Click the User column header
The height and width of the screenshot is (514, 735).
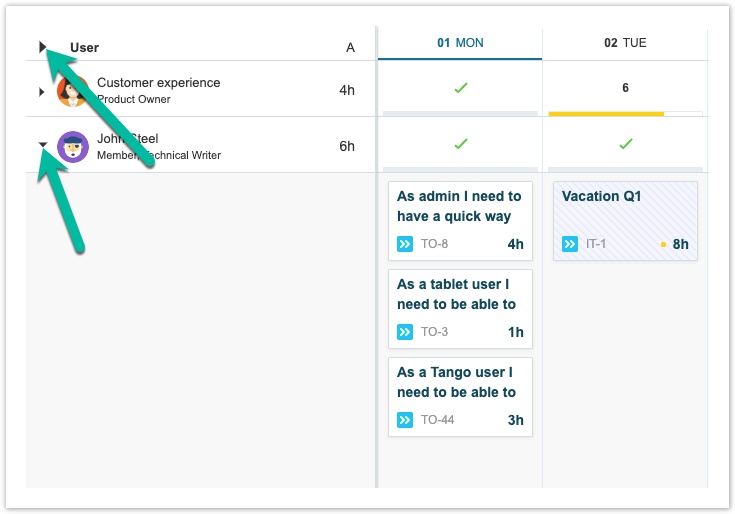[x=85, y=47]
